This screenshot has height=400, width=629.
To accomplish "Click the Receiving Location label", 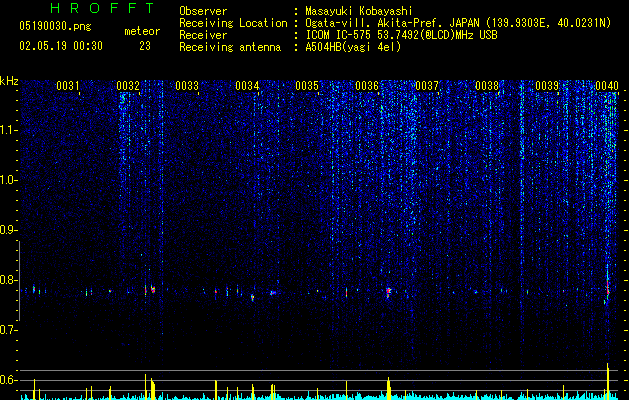I will click(x=233, y=23).
